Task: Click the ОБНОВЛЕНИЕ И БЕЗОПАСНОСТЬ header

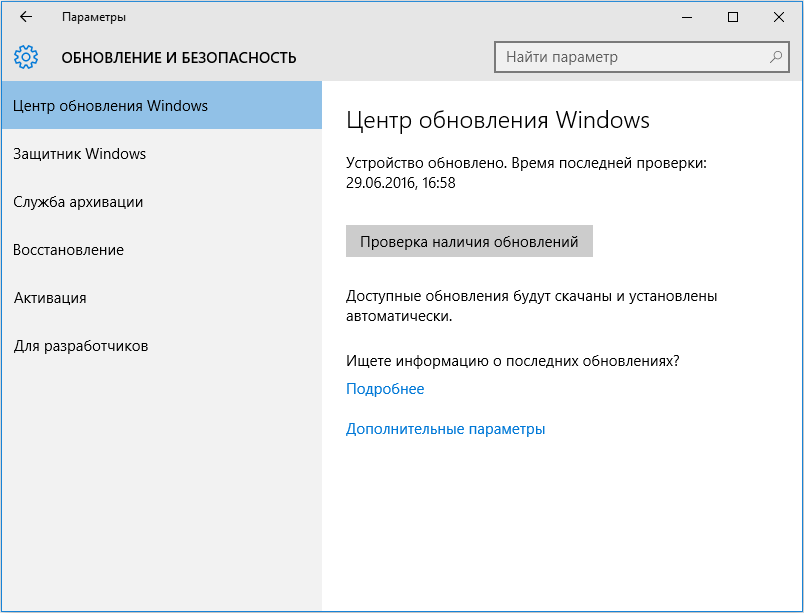Action: [177, 58]
